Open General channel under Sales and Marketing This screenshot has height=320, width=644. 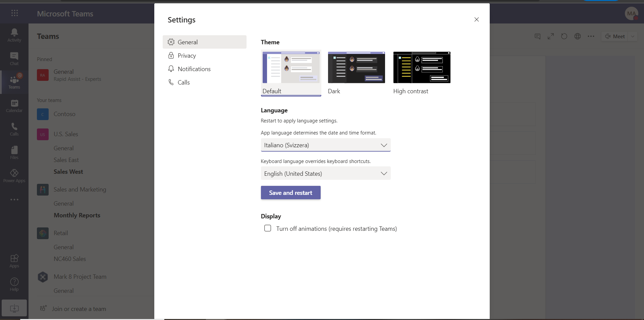(x=63, y=204)
